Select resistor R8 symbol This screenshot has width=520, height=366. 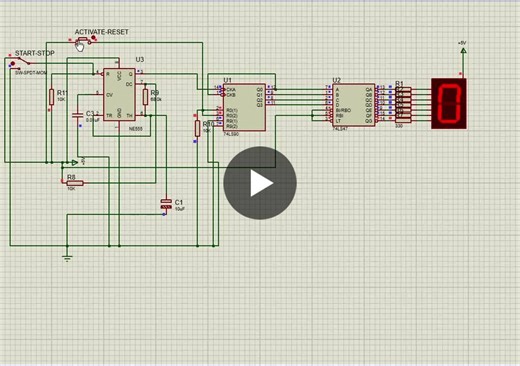75,183
